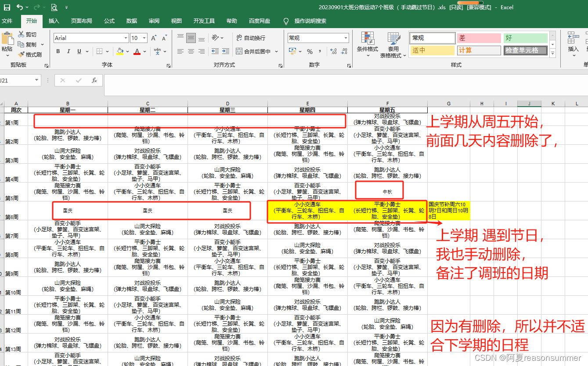Decrease indent in alignment group
Screen dimensions: 588x366
[215, 51]
